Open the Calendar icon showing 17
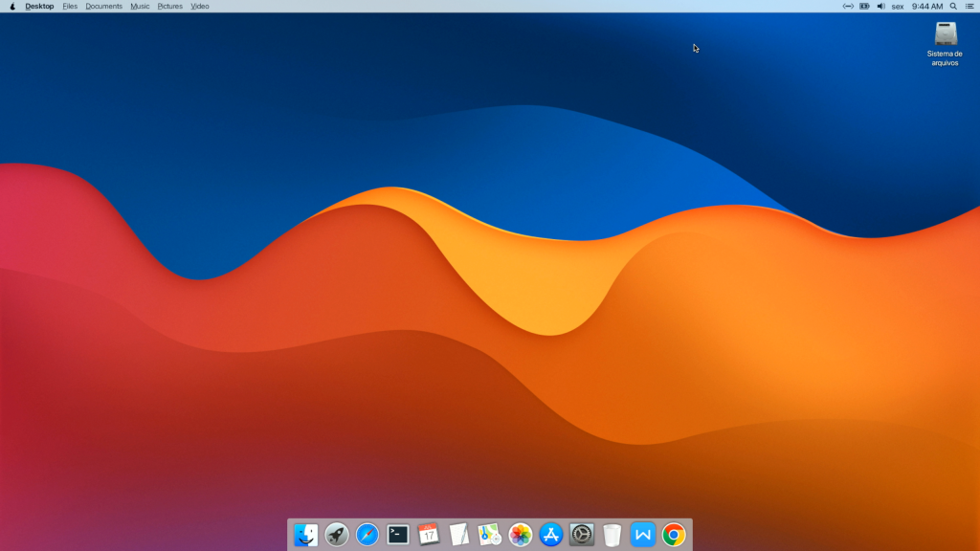This screenshot has height=551, width=980. pos(429,535)
